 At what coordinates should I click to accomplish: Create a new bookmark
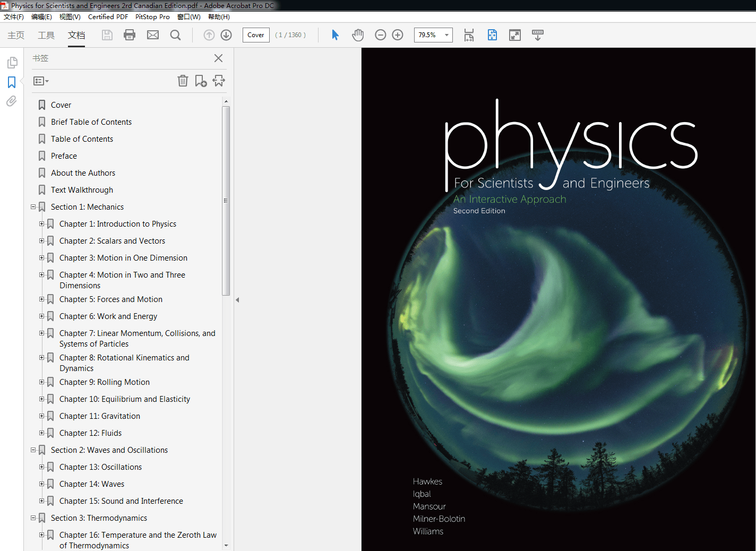click(201, 81)
